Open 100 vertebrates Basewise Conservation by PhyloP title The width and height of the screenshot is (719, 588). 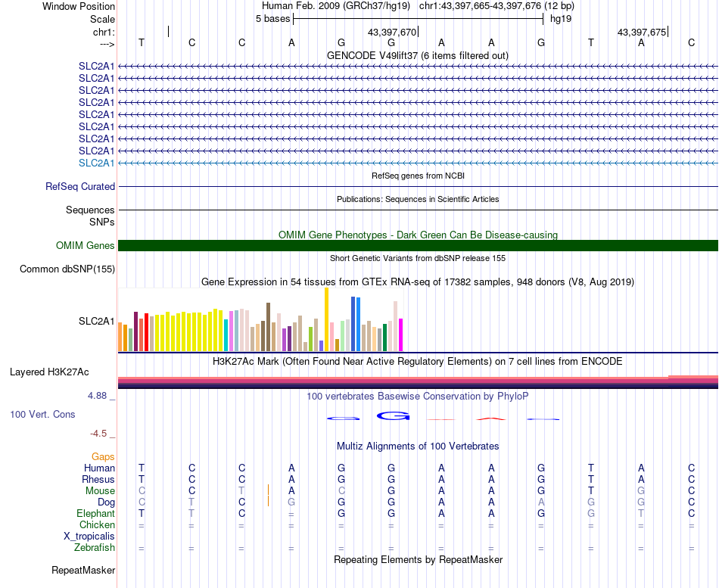[x=417, y=397]
